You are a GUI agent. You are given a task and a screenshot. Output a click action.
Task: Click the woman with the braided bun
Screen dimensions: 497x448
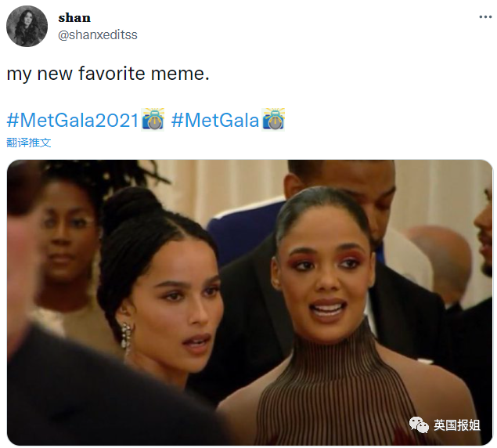pos(158,286)
